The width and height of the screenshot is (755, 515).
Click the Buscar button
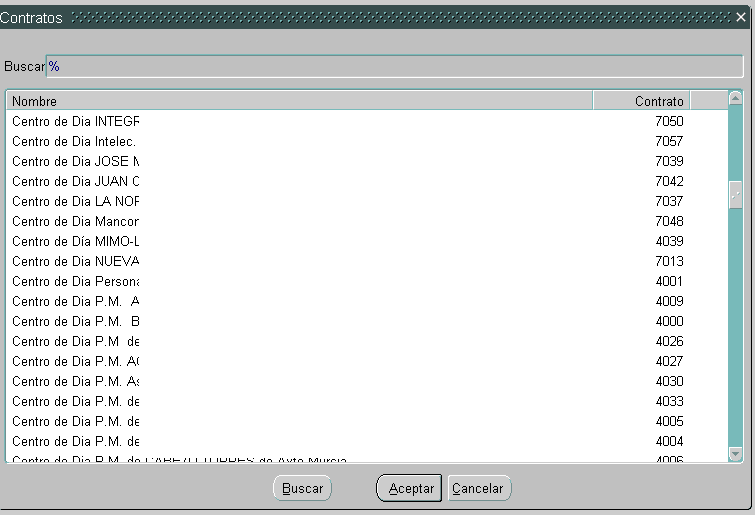(x=302, y=488)
